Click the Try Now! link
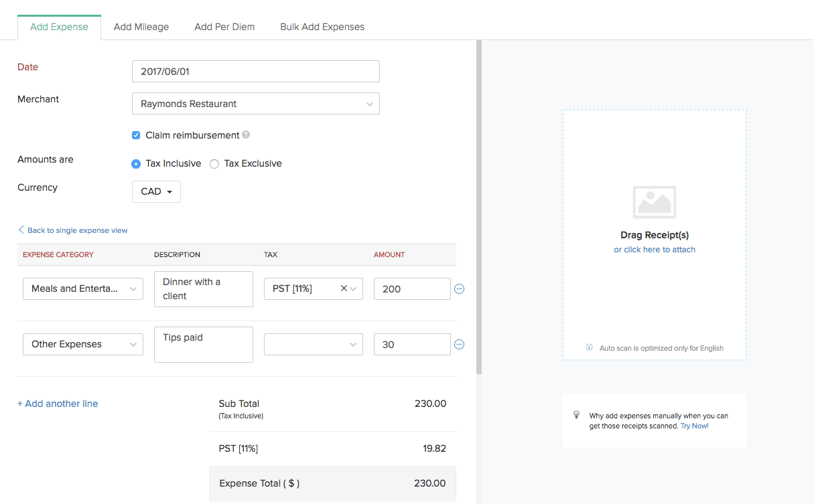 [694, 425]
